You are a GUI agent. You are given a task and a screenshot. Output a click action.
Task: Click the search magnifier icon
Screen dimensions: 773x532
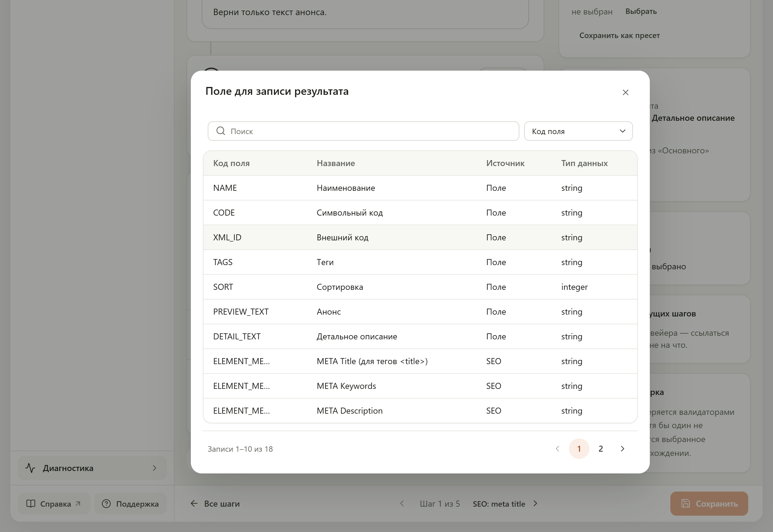coord(221,131)
